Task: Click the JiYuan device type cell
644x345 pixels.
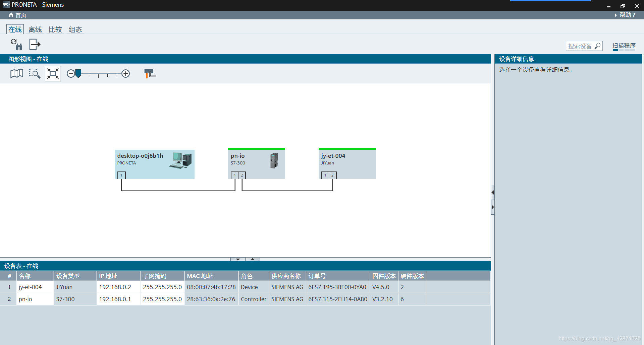Action: point(75,287)
